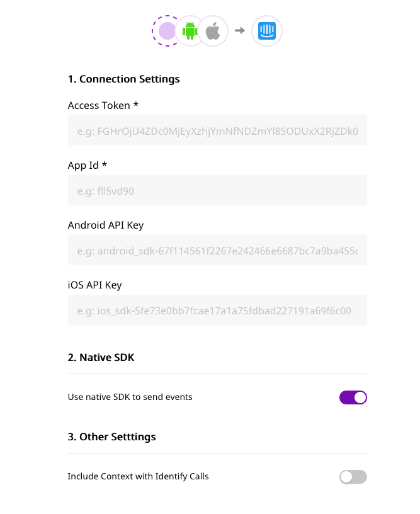Focus the Android API Key input
The height and width of the screenshot is (514, 420).
pos(217,251)
